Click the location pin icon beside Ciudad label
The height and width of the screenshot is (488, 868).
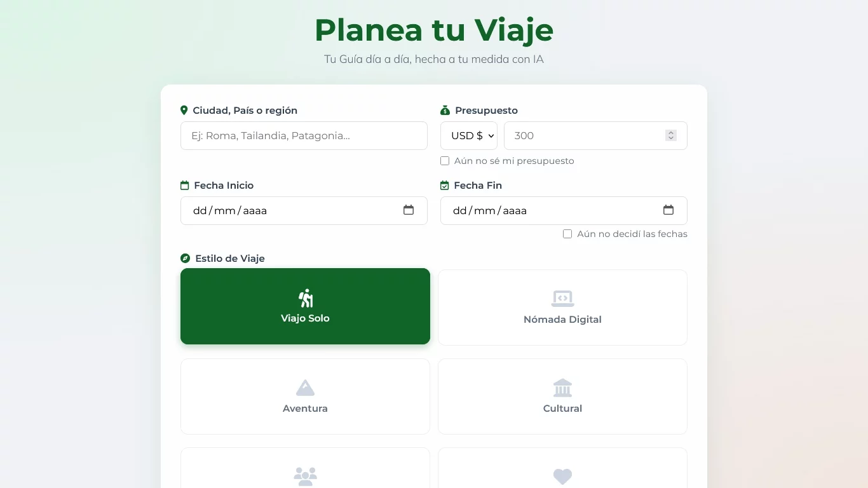pos(184,111)
